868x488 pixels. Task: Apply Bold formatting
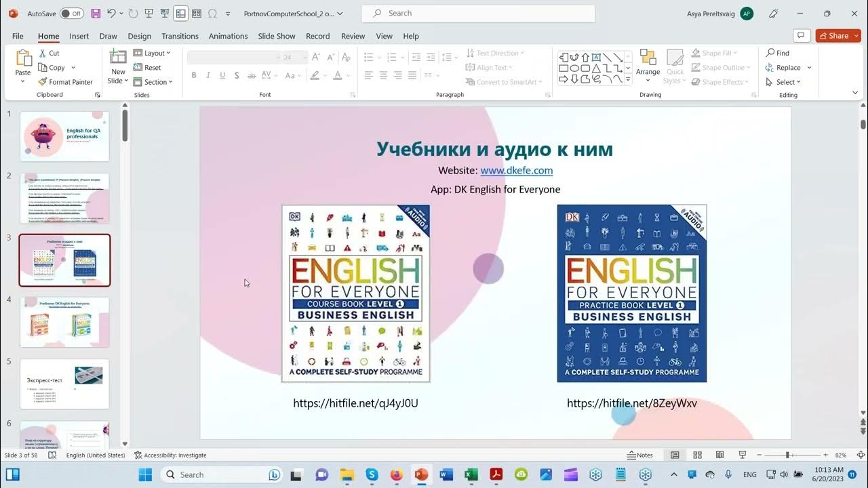coord(194,75)
